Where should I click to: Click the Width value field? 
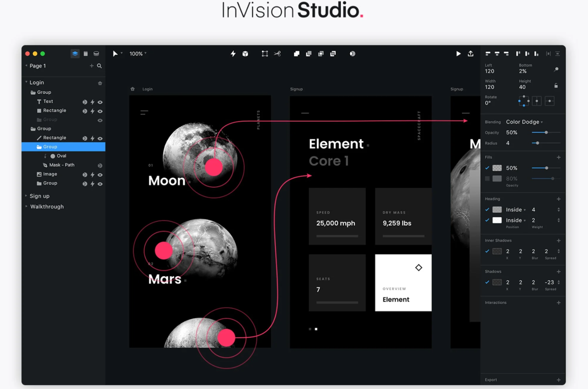[490, 87]
